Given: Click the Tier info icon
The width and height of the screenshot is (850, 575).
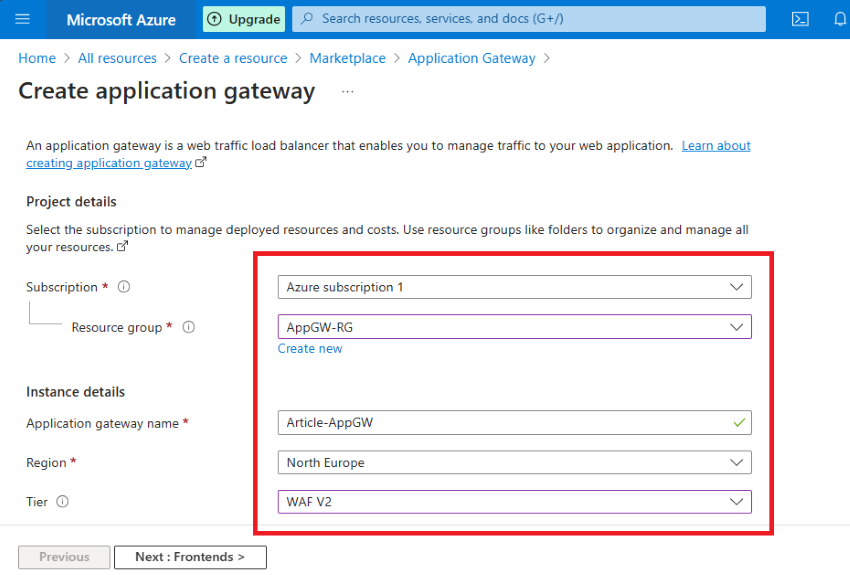Looking at the screenshot, I should 62,502.
